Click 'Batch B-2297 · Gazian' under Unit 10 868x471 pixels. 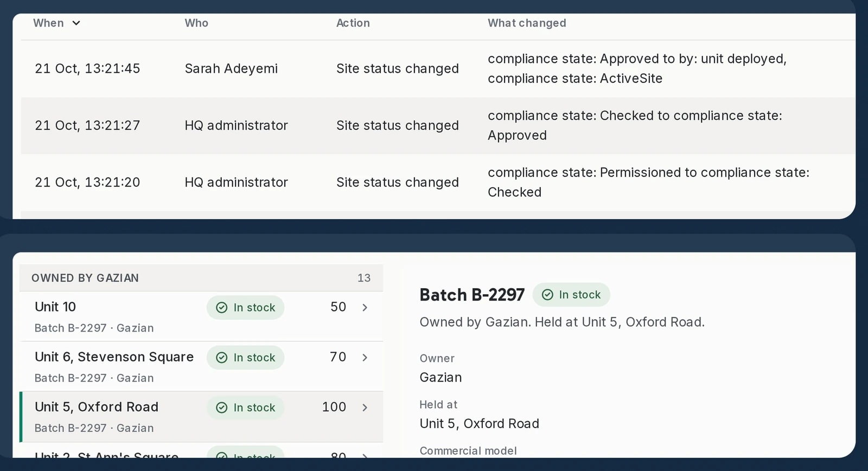[94, 328]
